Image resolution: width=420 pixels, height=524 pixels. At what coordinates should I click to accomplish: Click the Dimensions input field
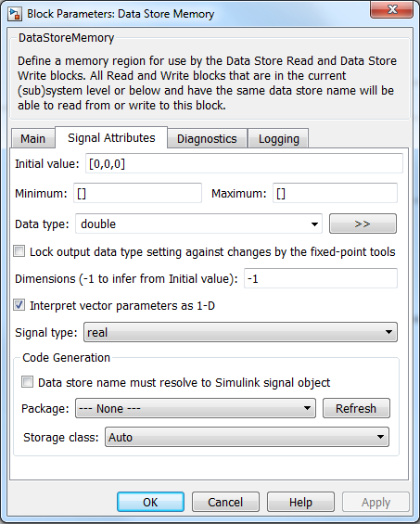point(321,278)
